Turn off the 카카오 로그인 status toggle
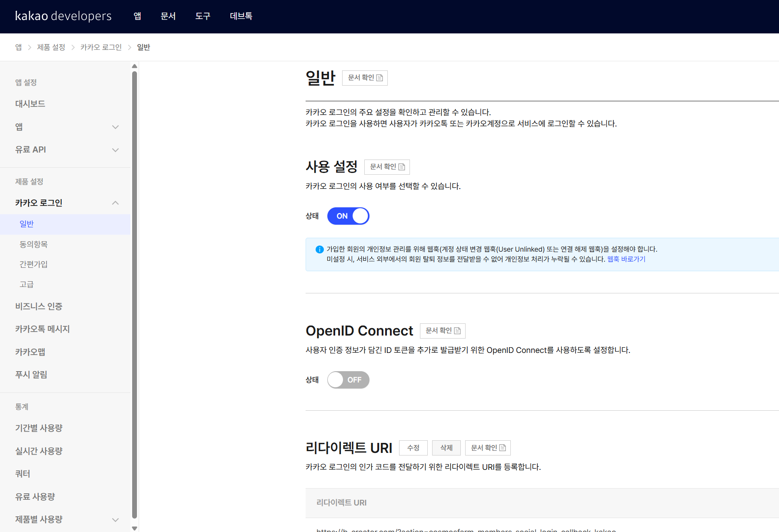This screenshot has height=532, width=779. 348,216
